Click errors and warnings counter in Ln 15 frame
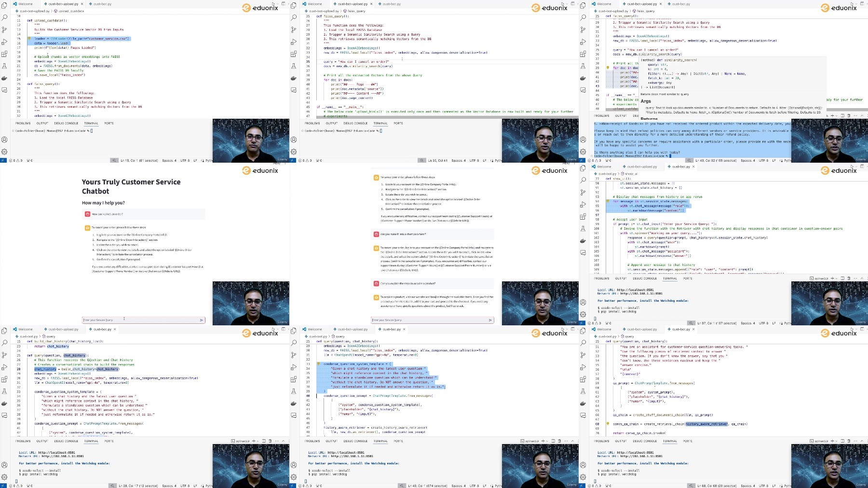 [16, 160]
